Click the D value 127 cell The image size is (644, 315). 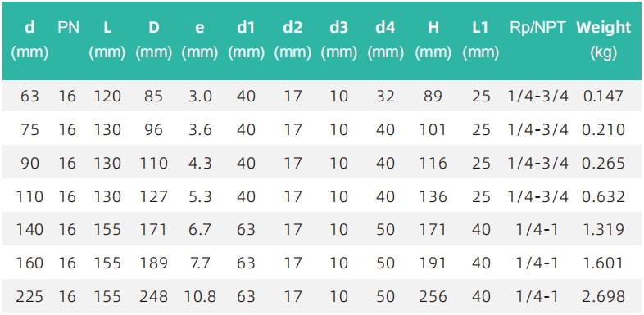pos(153,196)
